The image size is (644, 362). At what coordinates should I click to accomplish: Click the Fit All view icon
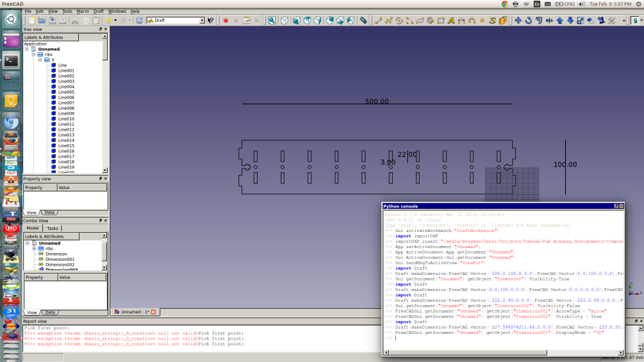coord(272,21)
